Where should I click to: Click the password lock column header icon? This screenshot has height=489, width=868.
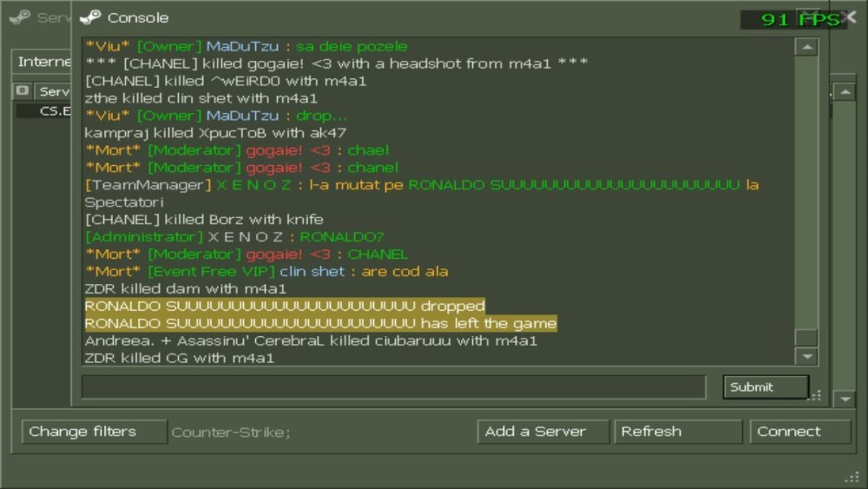pyautogui.click(x=23, y=91)
